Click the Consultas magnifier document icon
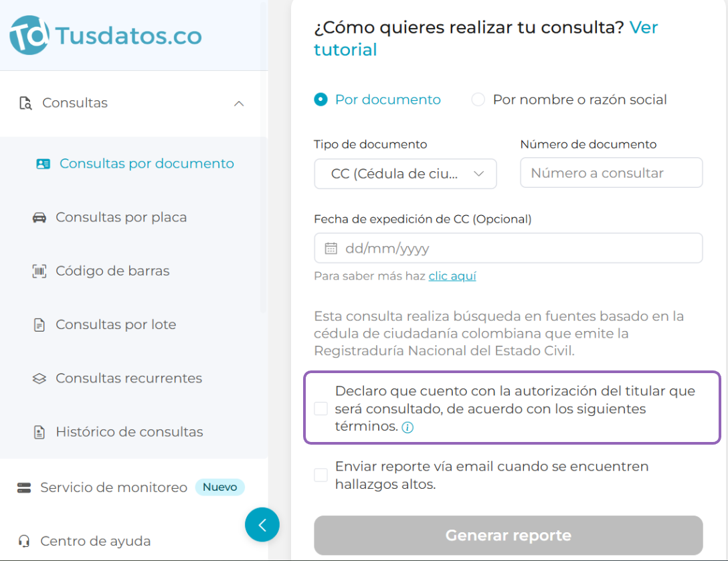This screenshot has width=728, height=561. (25, 103)
